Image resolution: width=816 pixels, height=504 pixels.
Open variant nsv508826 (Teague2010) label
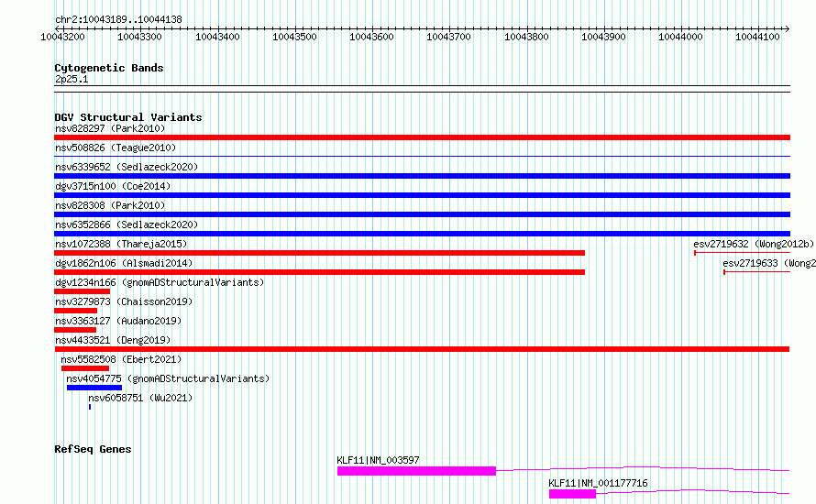pyautogui.click(x=116, y=148)
